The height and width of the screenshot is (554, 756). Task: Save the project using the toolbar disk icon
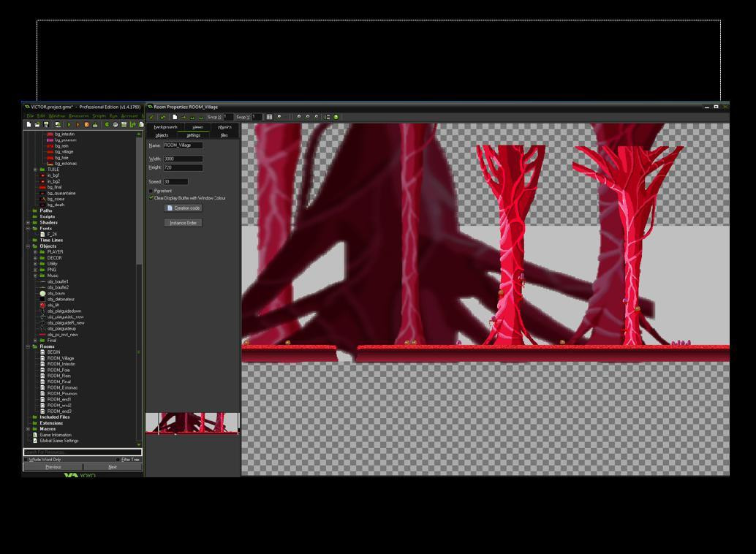point(46,124)
